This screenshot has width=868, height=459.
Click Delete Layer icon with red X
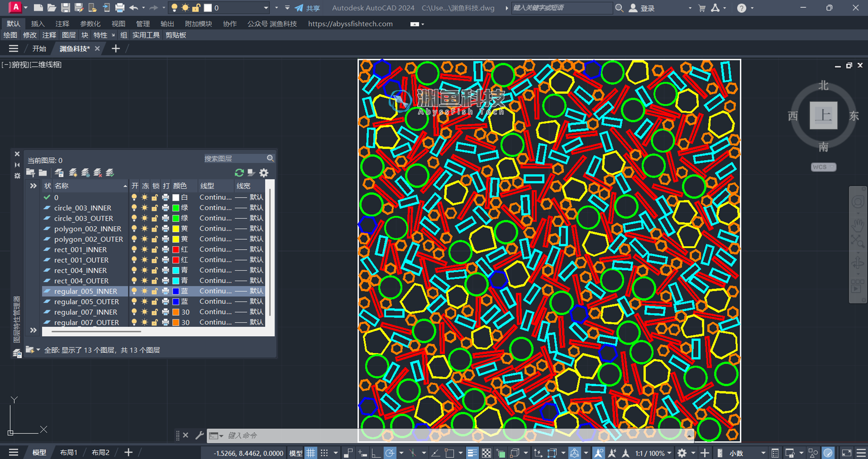(x=98, y=173)
